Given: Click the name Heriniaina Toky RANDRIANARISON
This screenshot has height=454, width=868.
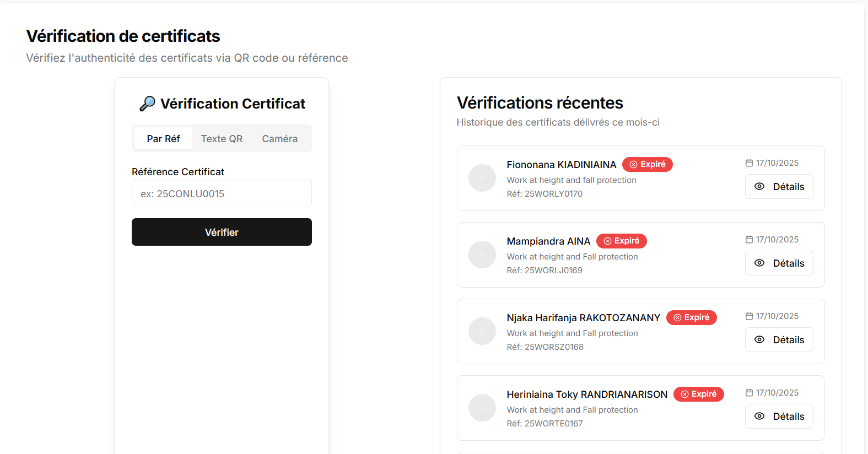Looking at the screenshot, I should click(x=587, y=394).
